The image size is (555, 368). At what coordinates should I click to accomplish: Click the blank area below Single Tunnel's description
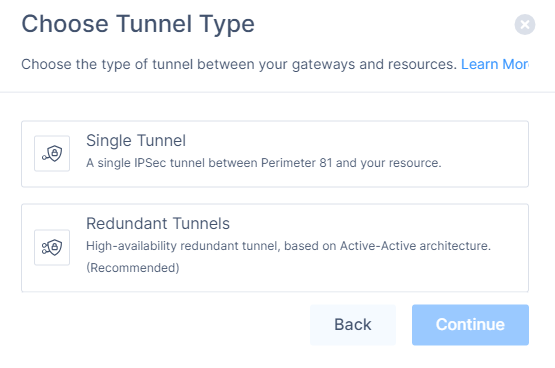click(264, 178)
